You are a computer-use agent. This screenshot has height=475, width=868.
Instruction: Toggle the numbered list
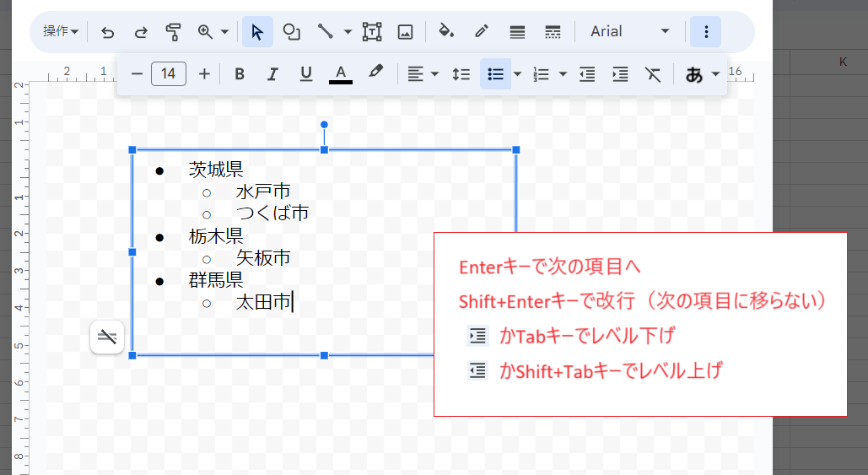click(541, 73)
